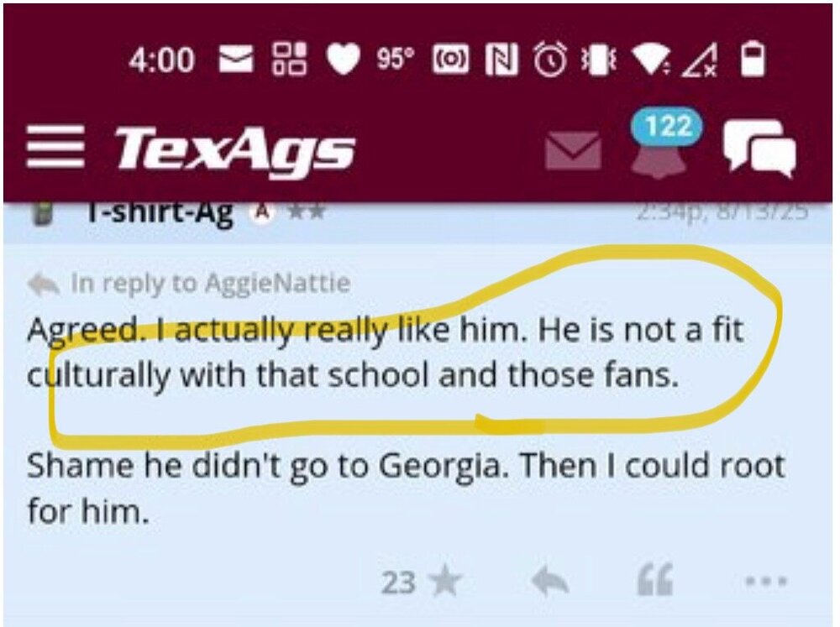Tap the alarm clock status icon

pyautogui.click(x=552, y=61)
